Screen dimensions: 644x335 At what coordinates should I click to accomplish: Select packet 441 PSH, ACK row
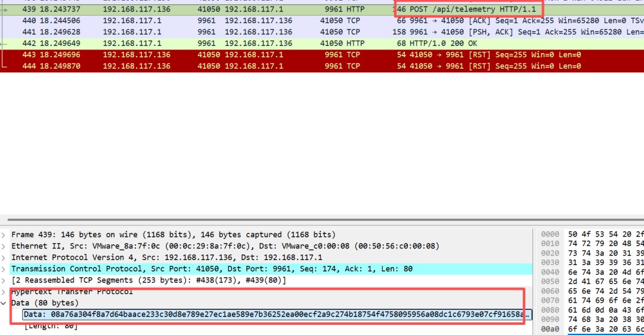(x=322, y=32)
